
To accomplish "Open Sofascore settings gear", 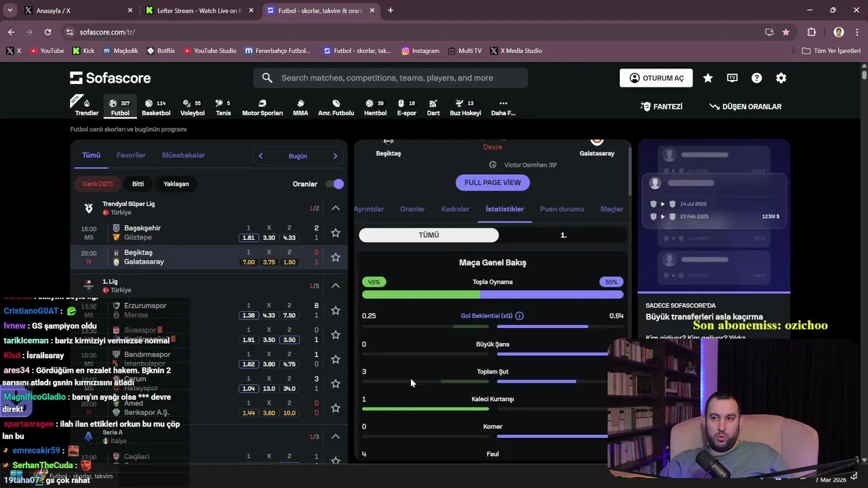I will click(781, 78).
